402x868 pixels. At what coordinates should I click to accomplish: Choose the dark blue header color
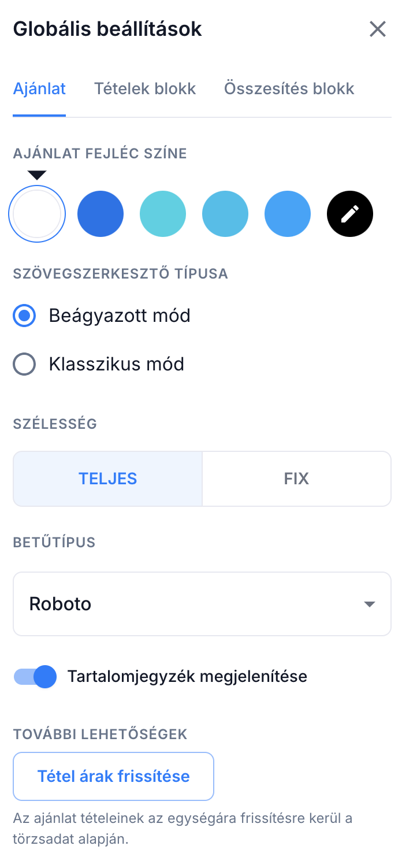tap(100, 214)
